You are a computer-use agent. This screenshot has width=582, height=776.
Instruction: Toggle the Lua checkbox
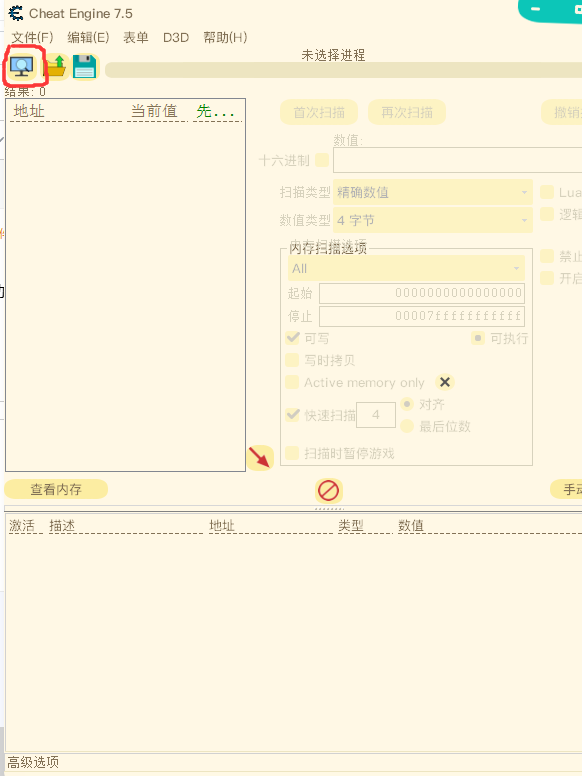(x=547, y=192)
